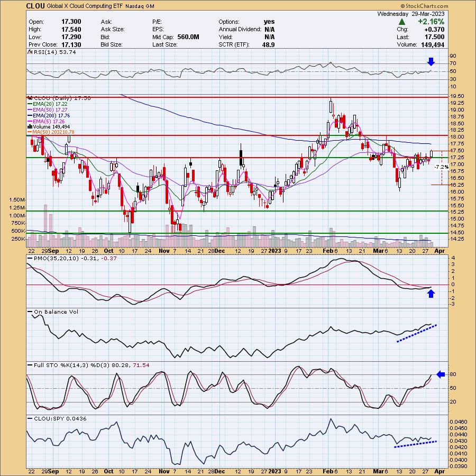Select the Low value 17.290
This screenshot has width=476, height=476.
click(71, 37)
